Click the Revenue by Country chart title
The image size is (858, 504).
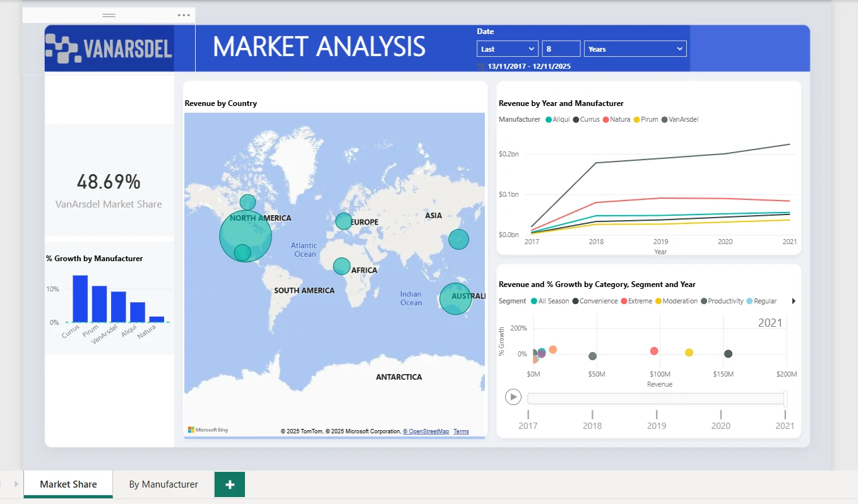pos(221,103)
